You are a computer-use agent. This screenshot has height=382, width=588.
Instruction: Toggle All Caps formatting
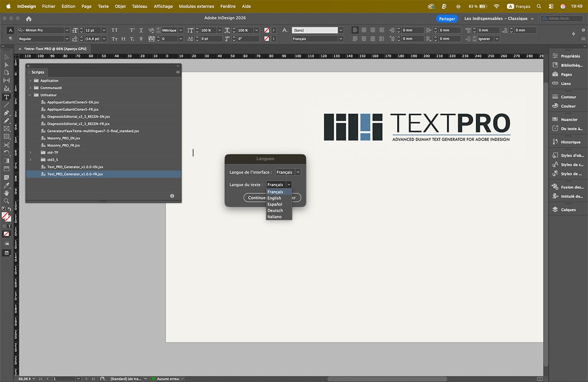[115, 30]
